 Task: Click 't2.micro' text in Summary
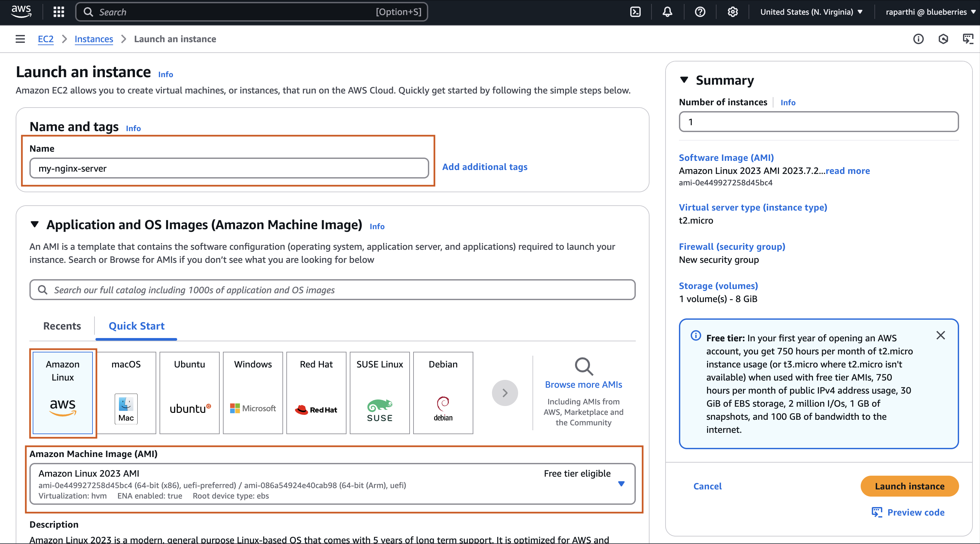pos(696,220)
